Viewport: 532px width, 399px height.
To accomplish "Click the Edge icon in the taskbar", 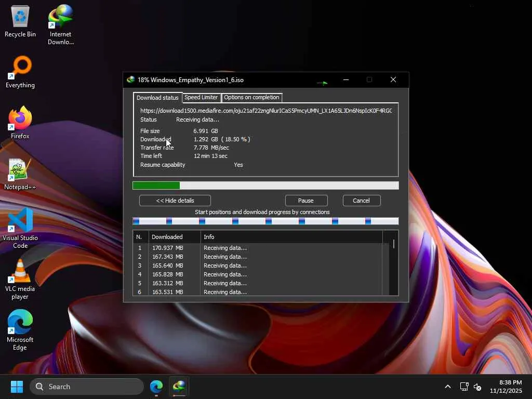I will click(x=156, y=387).
